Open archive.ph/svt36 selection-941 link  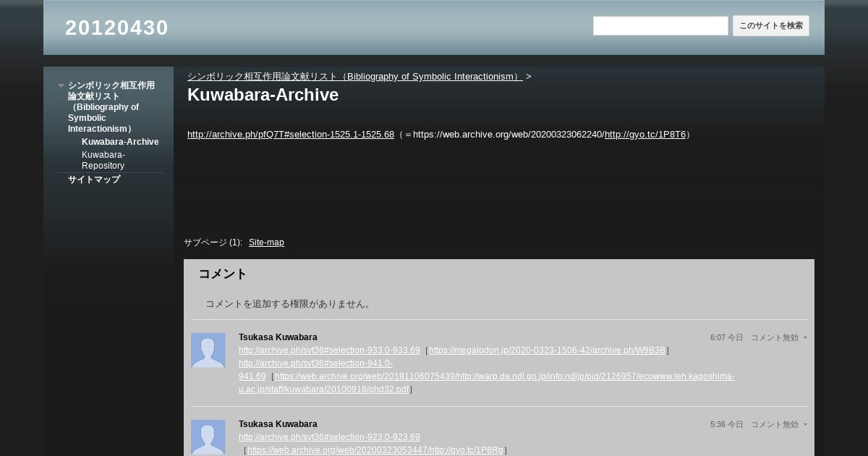tap(316, 370)
